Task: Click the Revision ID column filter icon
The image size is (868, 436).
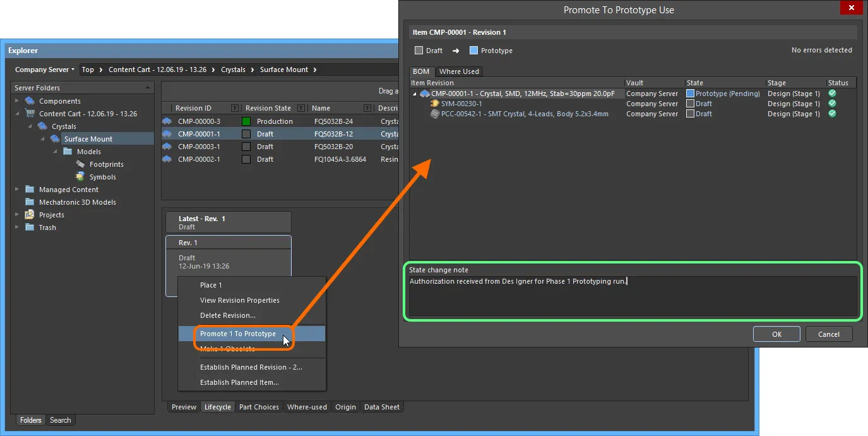Action: click(x=235, y=108)
